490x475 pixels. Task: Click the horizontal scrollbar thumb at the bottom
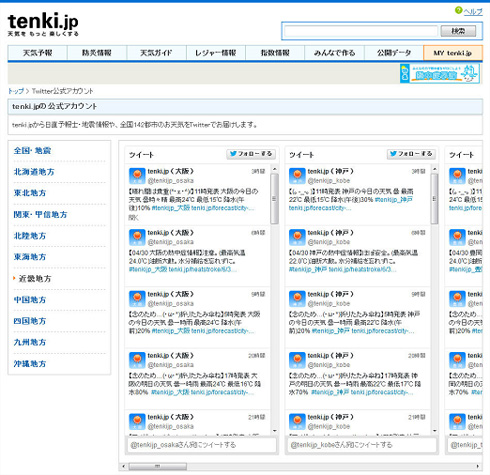(x=158, y=466)
